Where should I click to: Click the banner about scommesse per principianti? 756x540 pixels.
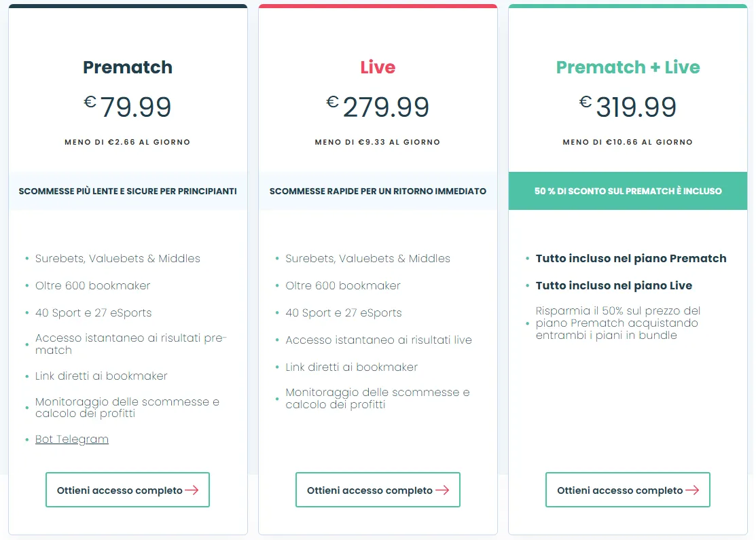pyautogui.click(x=128, y=191)
